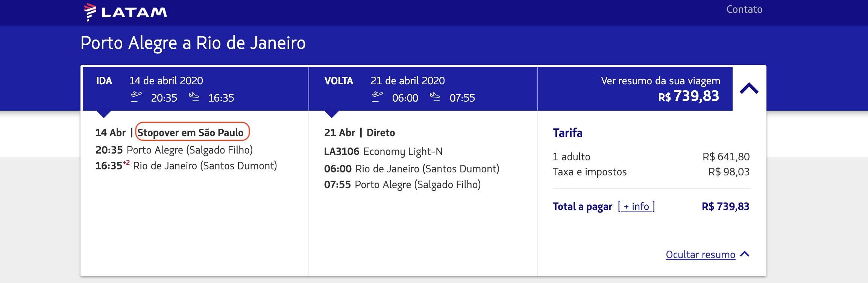Click Stopover em São Paulo label
The height and width of the screenshot is (283, 868).
coord(191,132)
